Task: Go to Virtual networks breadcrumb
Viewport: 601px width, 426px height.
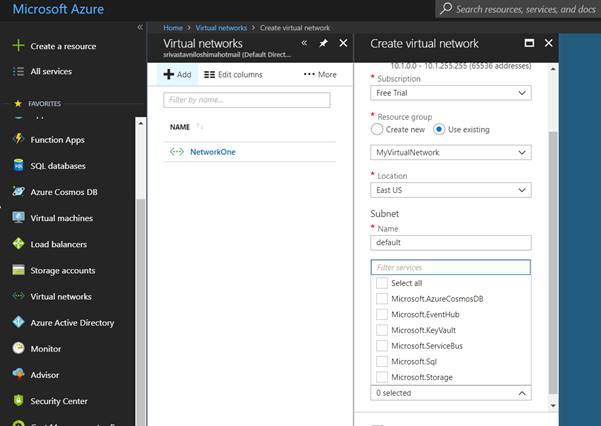Action: pos(221,28)
